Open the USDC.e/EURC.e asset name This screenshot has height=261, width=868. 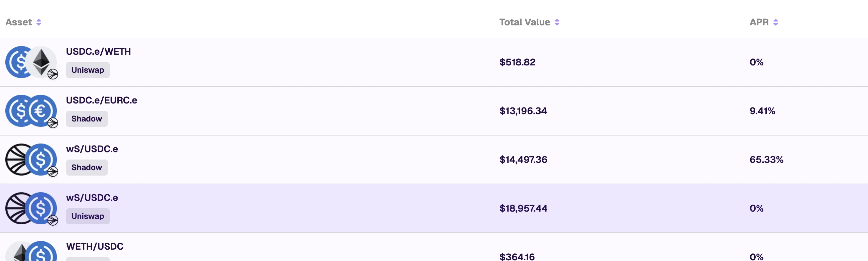click(101, 100)
